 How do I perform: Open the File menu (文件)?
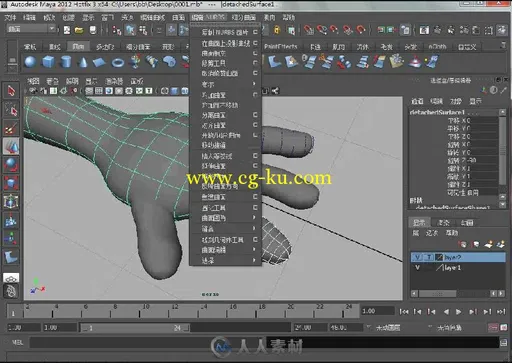[x=10, y=17]
